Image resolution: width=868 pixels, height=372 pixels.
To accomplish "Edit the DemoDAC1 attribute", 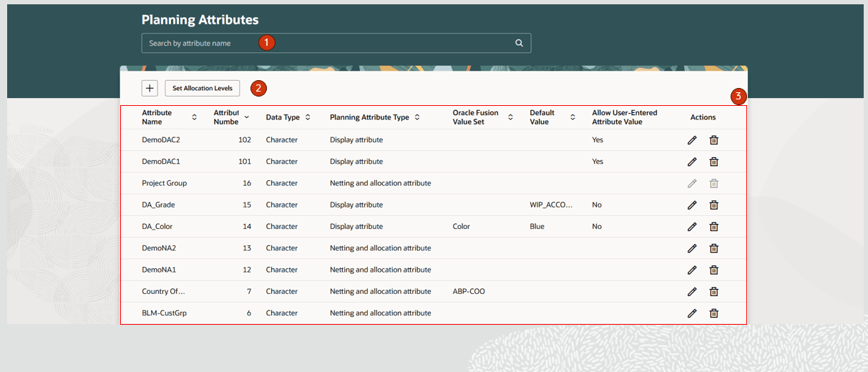I will tap(692, 162).
